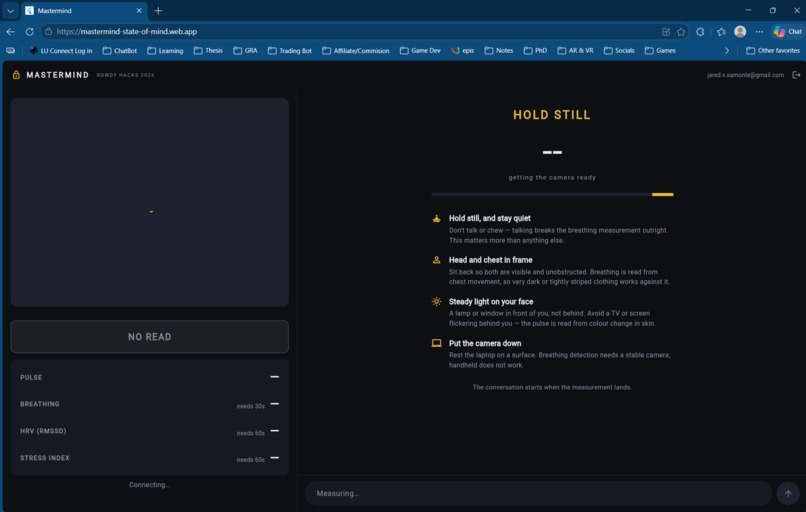Click the HOLD STILL heading
806x512 pixels.
[x=552, y=115]
